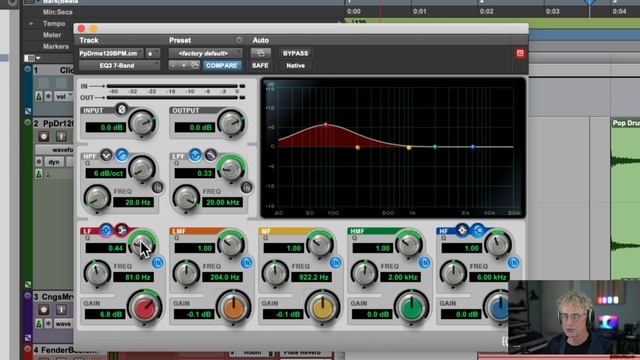This screenshot has width=640, height=360.
Task: Open the insert position 'a' dropdown
Action: (x=153, y=53)
